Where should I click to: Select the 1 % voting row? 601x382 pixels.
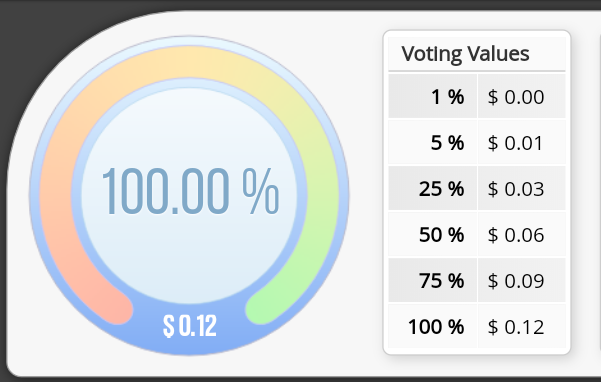coord(477,96)
